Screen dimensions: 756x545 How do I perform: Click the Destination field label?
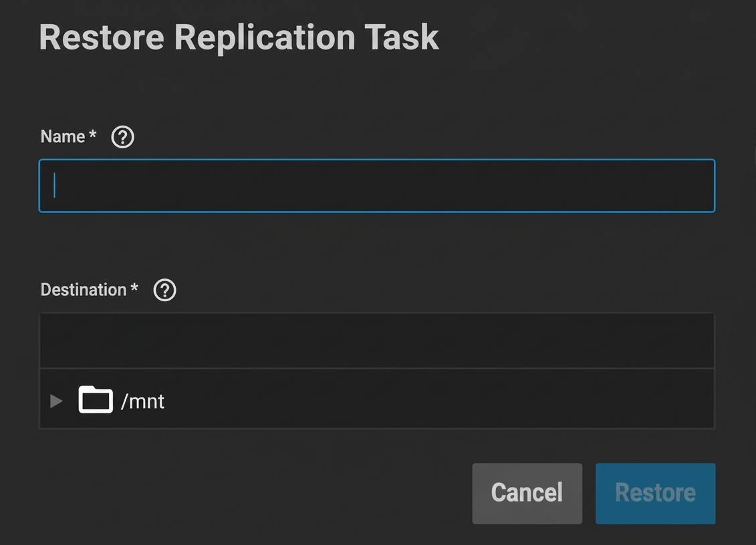click(x=84, y=290)
